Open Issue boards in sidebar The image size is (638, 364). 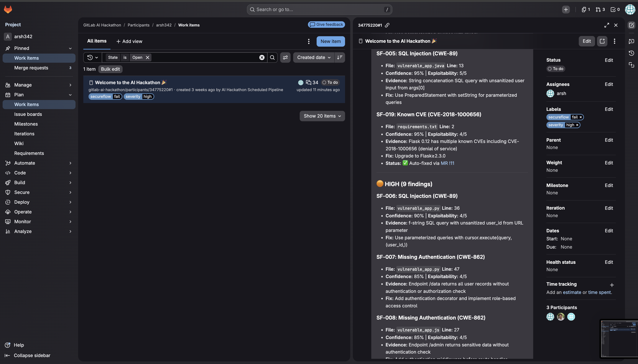pos(28,114)
